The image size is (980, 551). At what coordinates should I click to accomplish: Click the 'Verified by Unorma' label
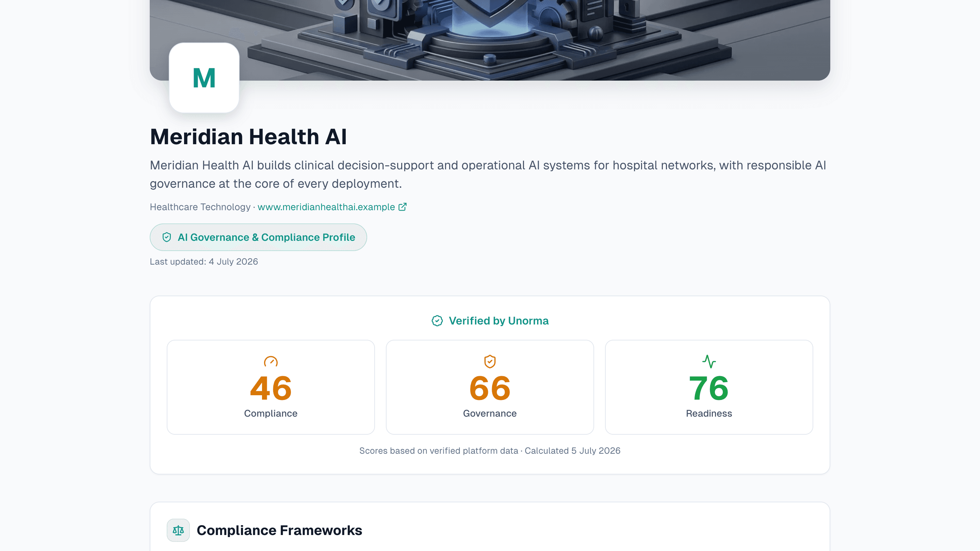[499, 321]
